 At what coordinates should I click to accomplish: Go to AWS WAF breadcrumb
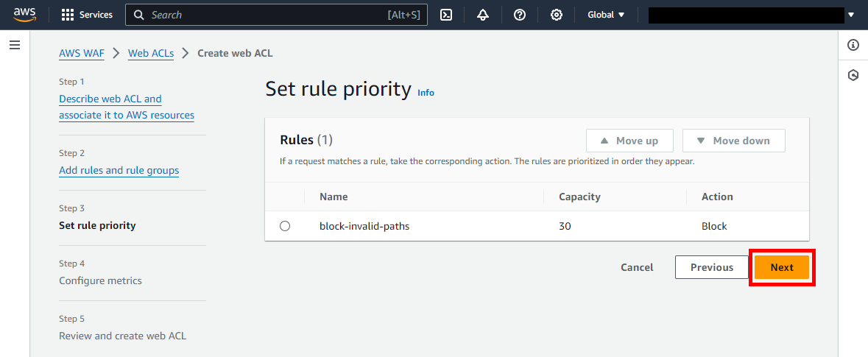click(x=82, y=53)
